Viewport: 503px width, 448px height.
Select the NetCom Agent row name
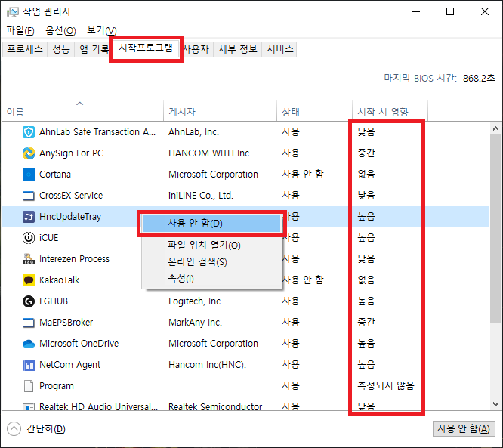click(x=69, y=365)
